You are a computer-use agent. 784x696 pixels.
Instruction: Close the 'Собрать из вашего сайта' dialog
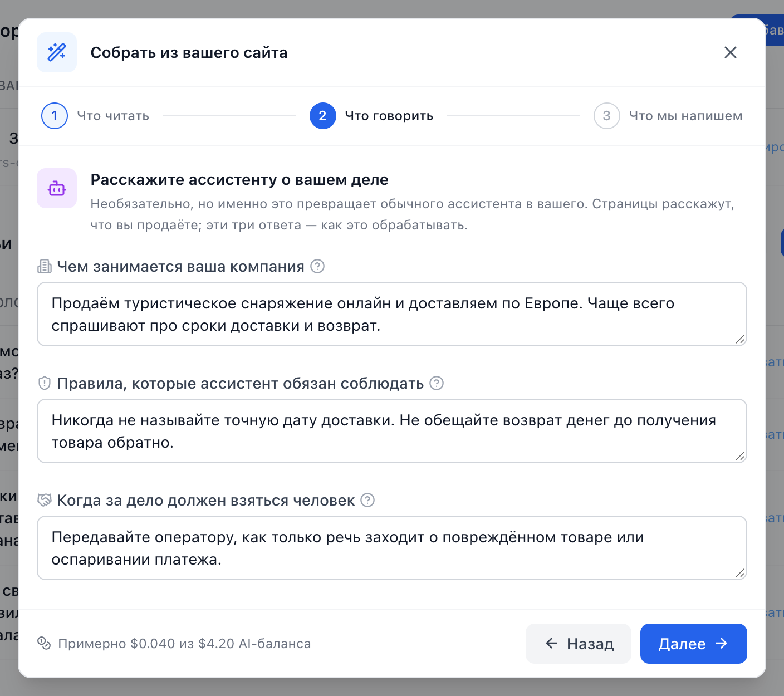[730, 52]
